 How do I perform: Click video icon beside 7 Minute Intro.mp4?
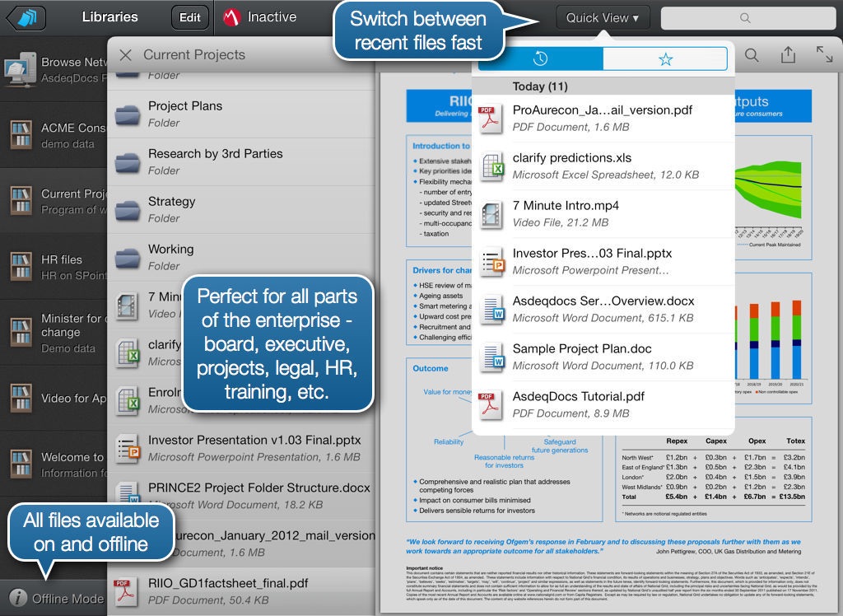[x=491, y=214]
